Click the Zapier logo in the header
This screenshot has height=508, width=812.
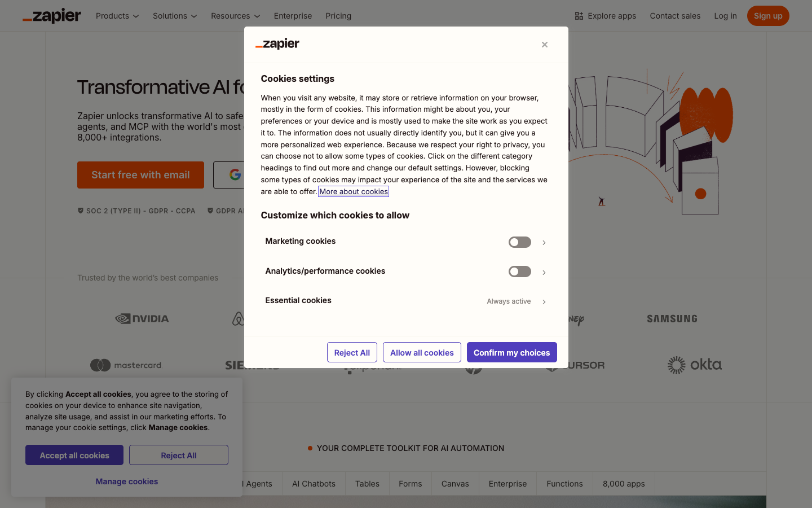point(51,15)
